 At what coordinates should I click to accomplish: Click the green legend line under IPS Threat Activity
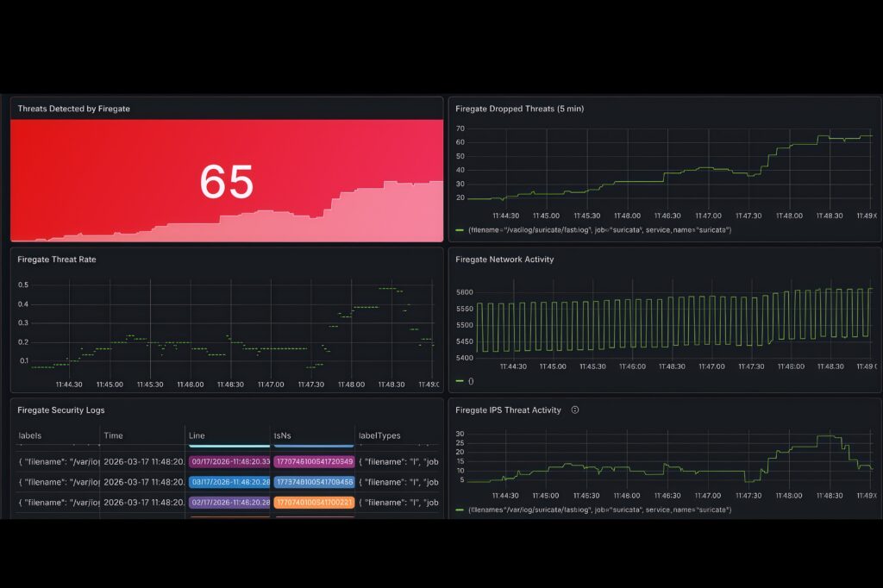click(460, 510)
